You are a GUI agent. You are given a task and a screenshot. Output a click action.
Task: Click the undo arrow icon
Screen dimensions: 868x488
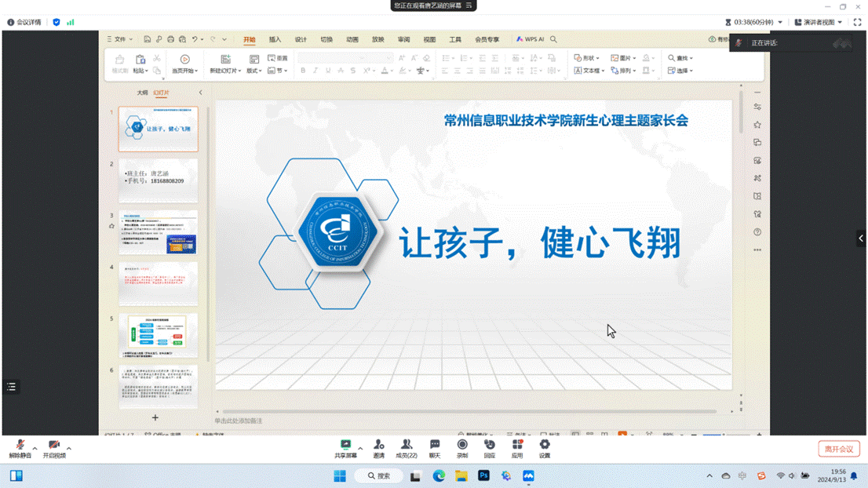click(195, 39)
